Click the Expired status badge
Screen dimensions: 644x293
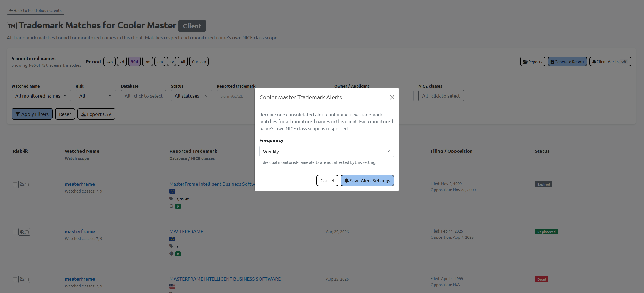(543, 184)
